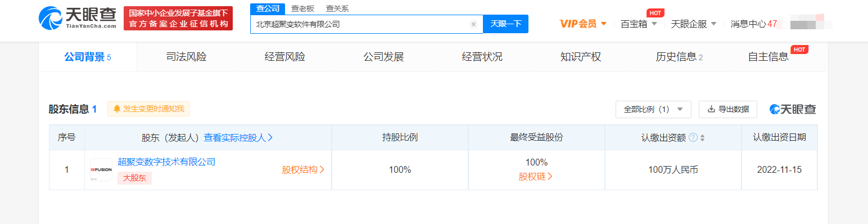Open the 天眼企服 dropdown menu
This screenshot has height=224, width=868.
tap(694, 24)
